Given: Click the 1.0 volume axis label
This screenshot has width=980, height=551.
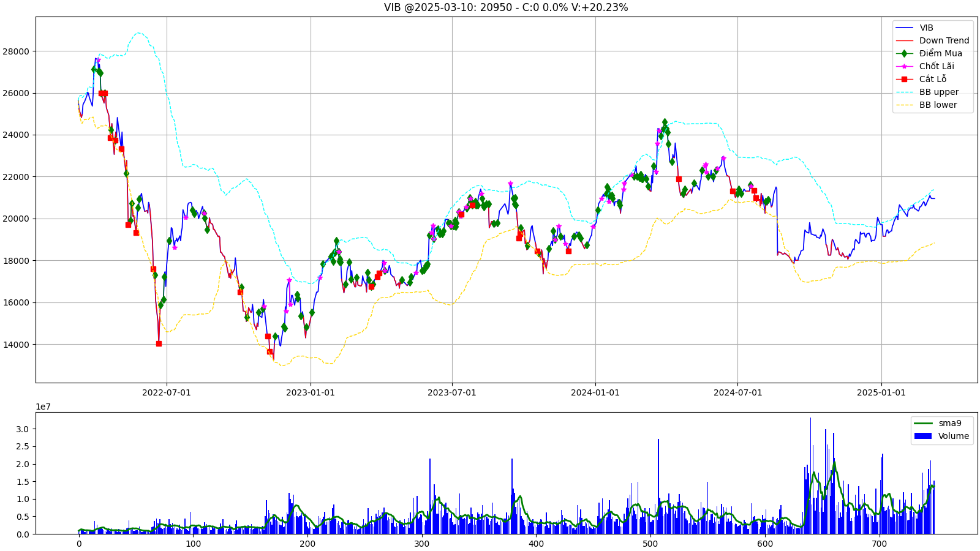Looking at the screenshot, I should click(x=23, y=499).
